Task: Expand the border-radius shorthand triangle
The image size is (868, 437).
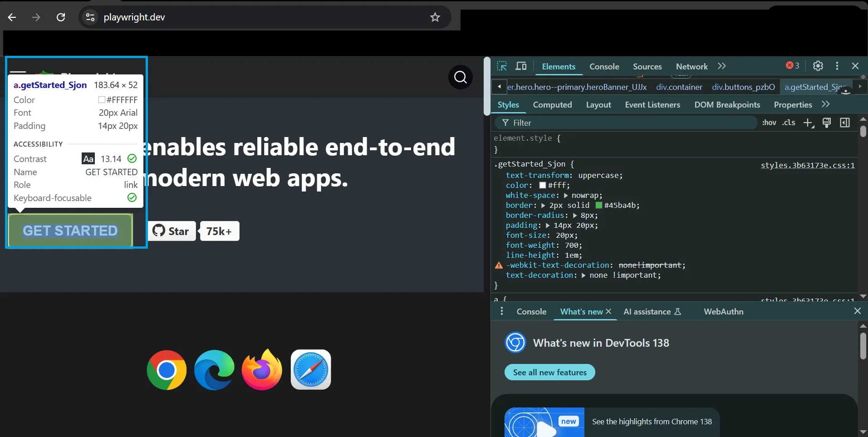Action: [575, 216]
